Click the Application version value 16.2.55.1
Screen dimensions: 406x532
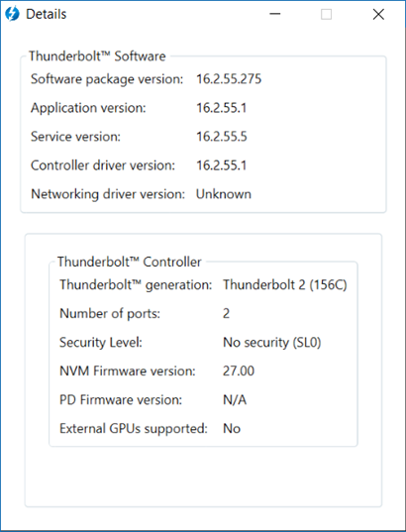(221, 108)
